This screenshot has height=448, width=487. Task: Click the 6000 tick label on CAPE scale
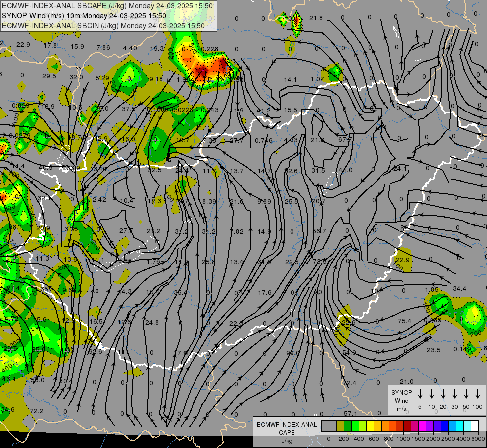click(x=478, y=439)
